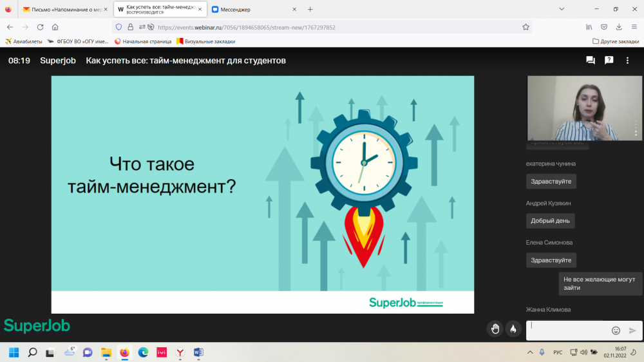Image resolution: width=644 pixels, height=362 pixels.
Task: Raise hand in the webinar
Action: [x=495, y=329]
